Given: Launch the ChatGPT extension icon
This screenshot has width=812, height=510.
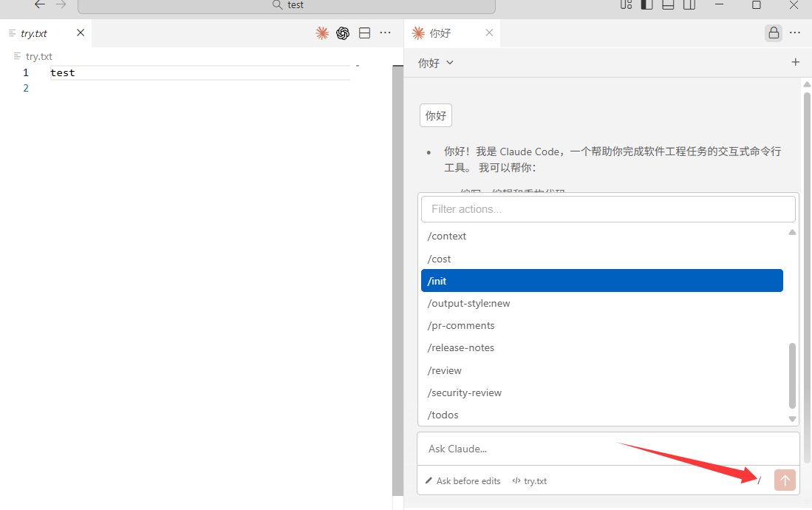Looking at the screenshot, I should [342, 33].
